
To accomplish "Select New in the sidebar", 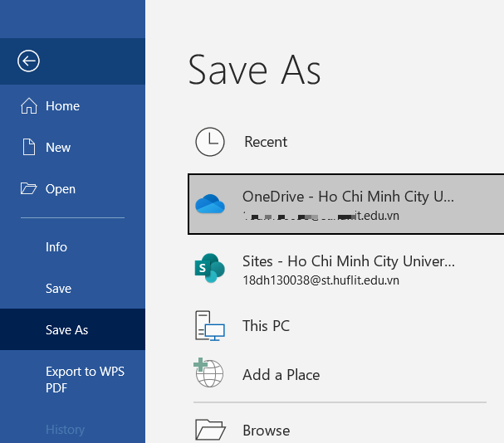I will coord(72,148).
